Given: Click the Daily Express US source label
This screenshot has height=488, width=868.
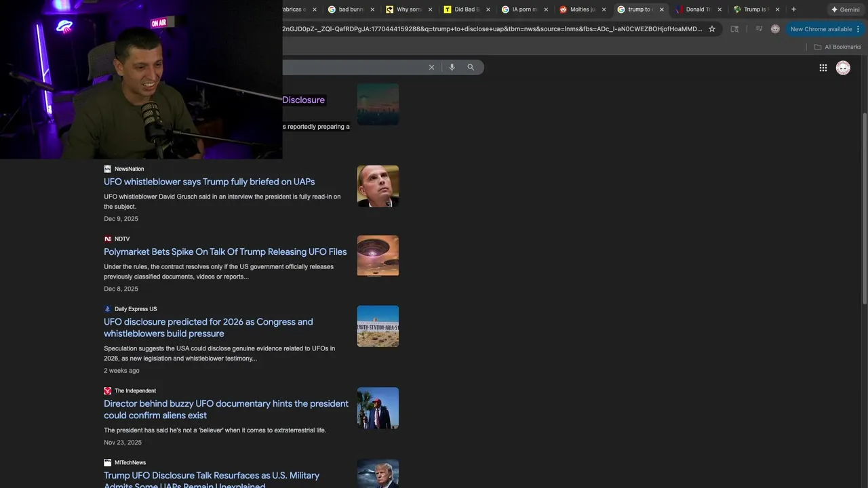Looking at the screenshot, I should coord(136,309).
